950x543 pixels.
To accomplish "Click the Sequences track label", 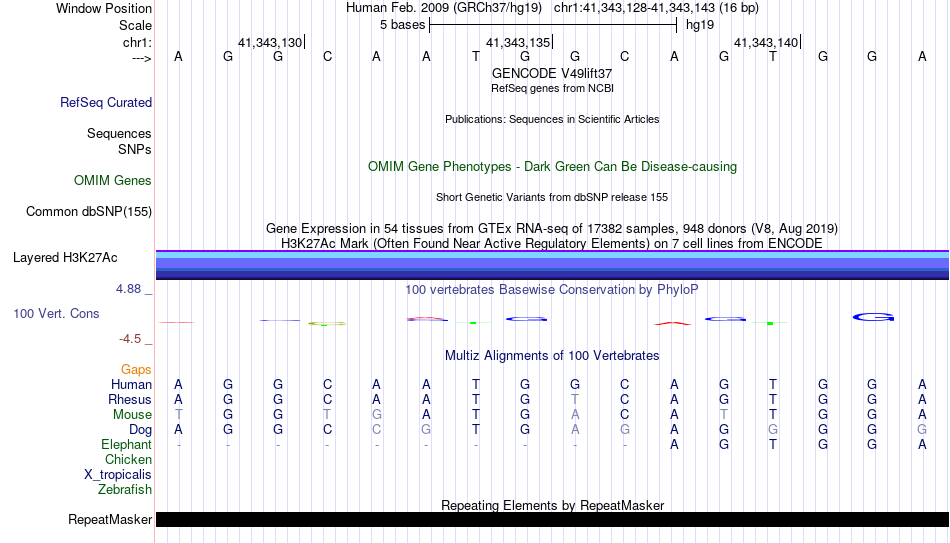I will click(119, 133).
